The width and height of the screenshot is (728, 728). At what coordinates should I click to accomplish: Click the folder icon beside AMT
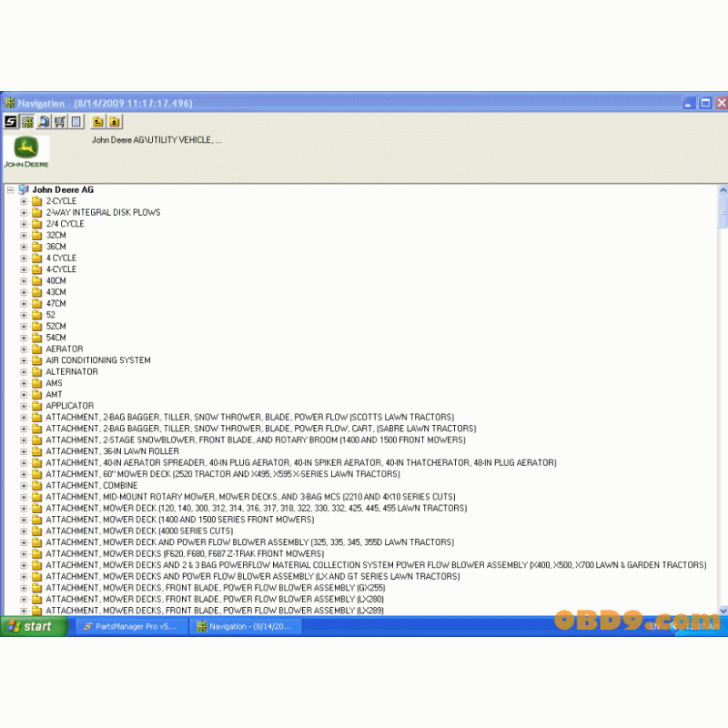tap(37, 395)
